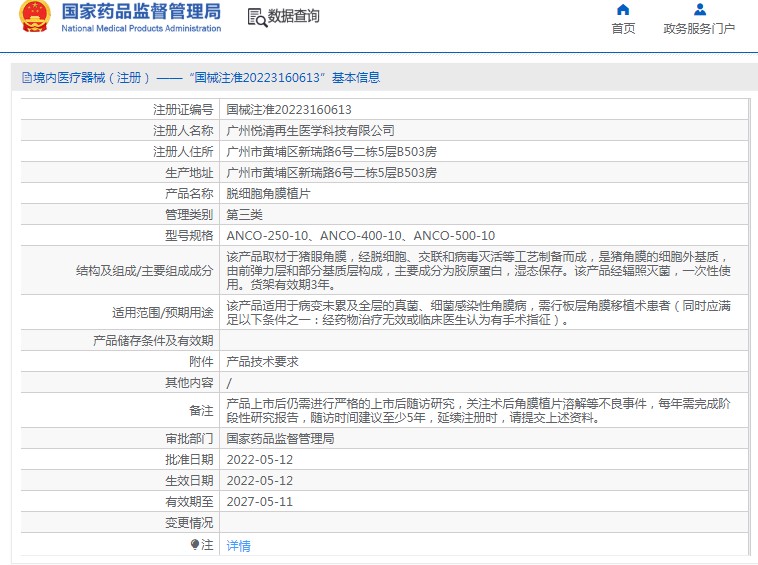Select model specs ANCO-250-10、ANCO-400-10、ANCO-500-10

(x=361, y=236)
